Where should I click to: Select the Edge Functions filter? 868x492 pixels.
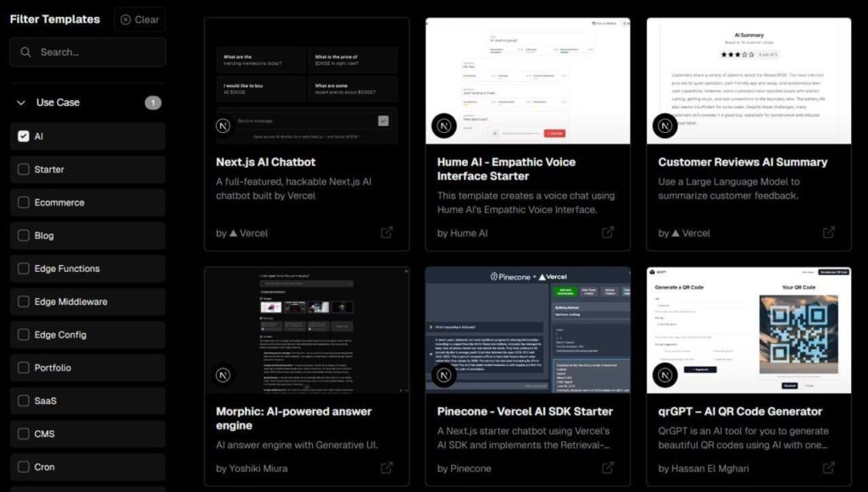[23, 268]
